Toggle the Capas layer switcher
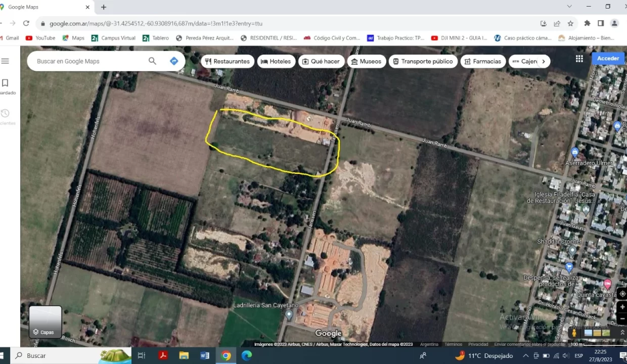 (45, 322)
